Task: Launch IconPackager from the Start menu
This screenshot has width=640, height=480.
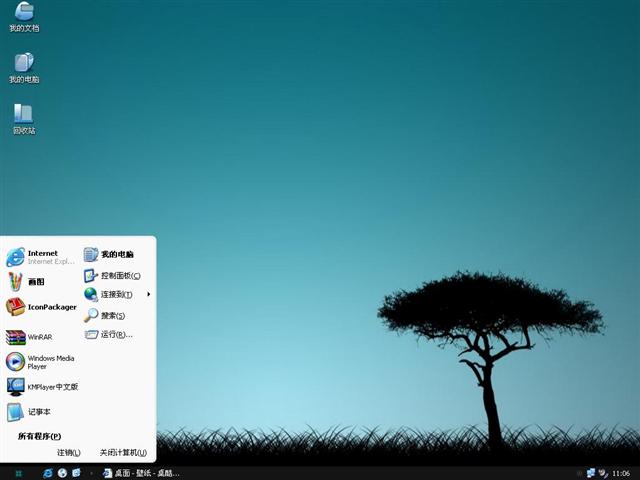Action: (41, 307)
